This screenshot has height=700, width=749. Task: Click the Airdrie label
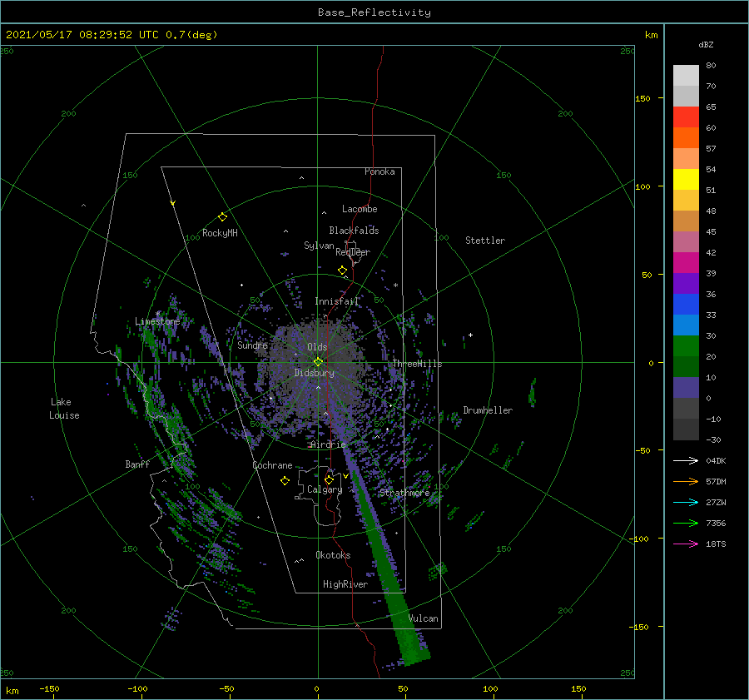tap(328, 444)
